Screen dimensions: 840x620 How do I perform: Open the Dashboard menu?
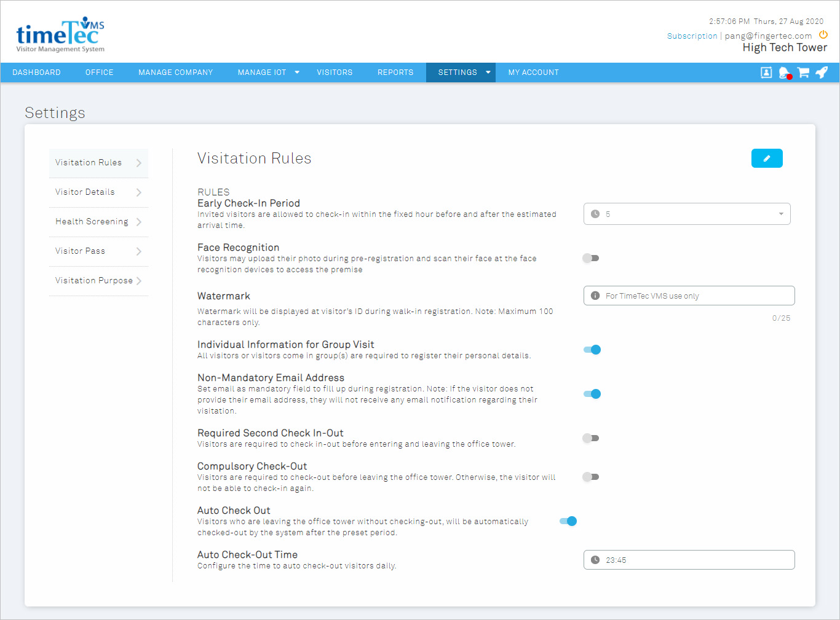click(x=37, y=73)
